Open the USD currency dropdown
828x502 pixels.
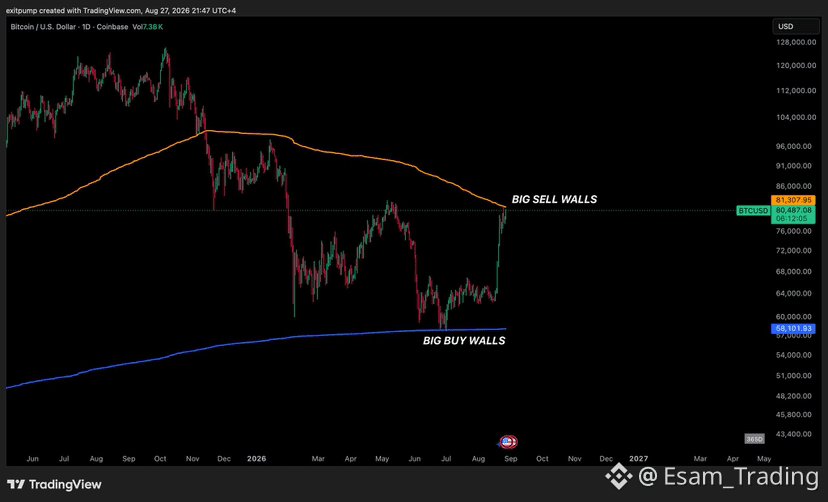(796, 26)
